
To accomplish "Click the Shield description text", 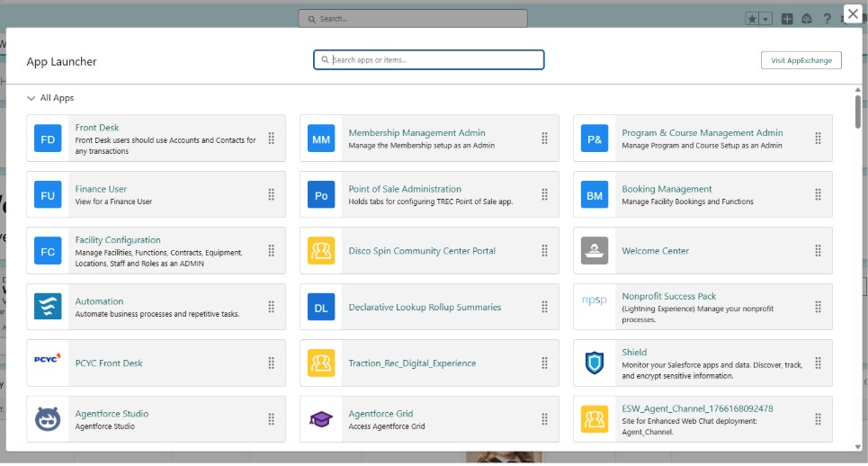I will pyautogui.click(x=711, y=371).
